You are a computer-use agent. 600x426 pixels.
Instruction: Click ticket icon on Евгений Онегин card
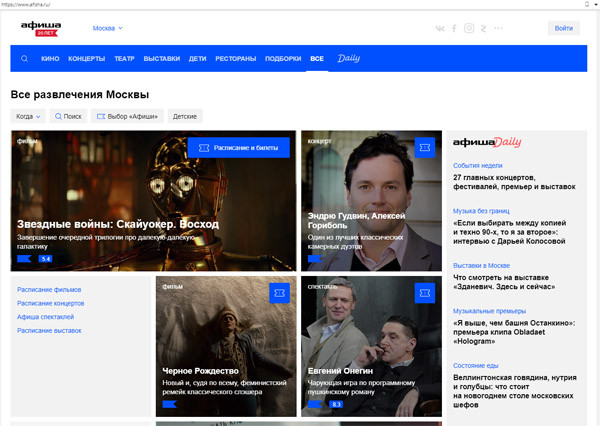click(x=426, y=293)
